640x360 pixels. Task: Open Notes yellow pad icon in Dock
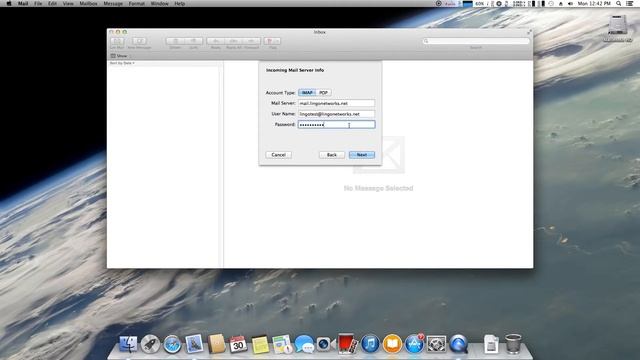(x=260, y=344)
